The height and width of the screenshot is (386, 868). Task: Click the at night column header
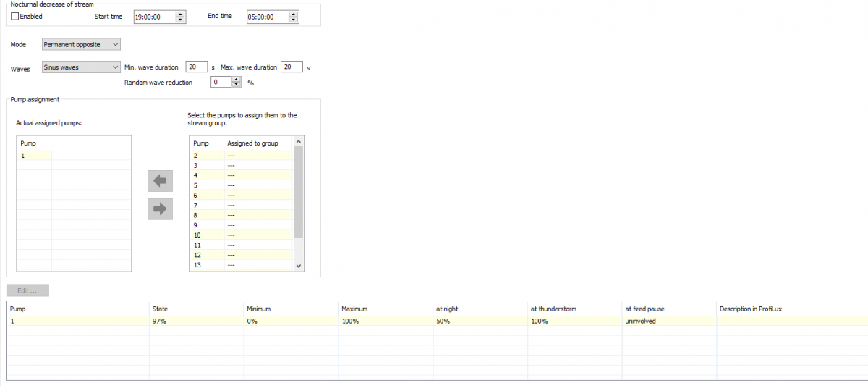[480, 309]
